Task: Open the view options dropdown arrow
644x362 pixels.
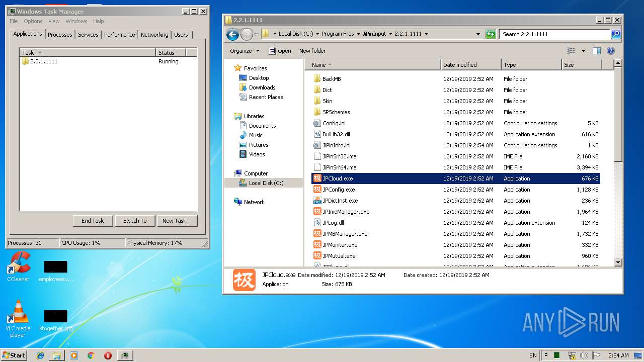Action: [x=583, y=51]
